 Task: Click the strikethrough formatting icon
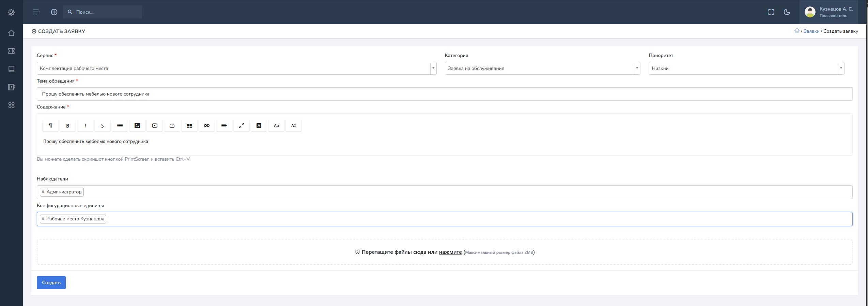103,126
